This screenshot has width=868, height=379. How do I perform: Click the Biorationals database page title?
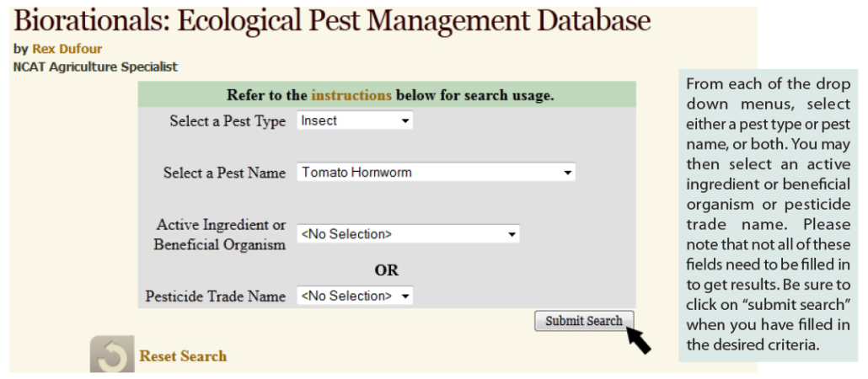332,20
